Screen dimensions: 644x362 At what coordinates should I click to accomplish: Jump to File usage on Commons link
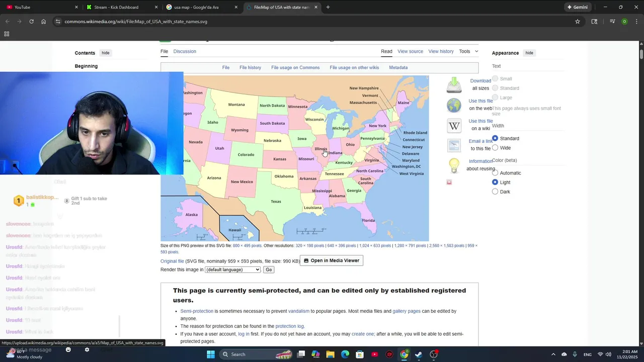coord(295,67)
